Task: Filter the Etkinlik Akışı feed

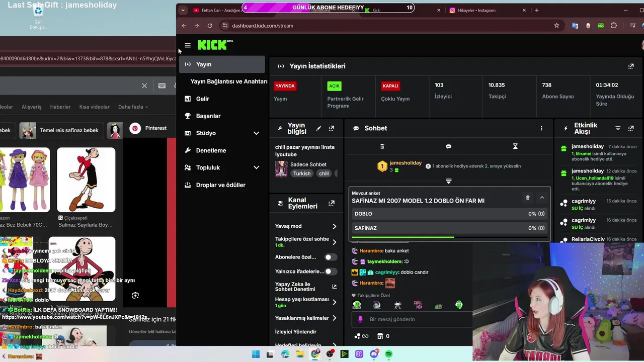Action: click(x=618, y=128)
